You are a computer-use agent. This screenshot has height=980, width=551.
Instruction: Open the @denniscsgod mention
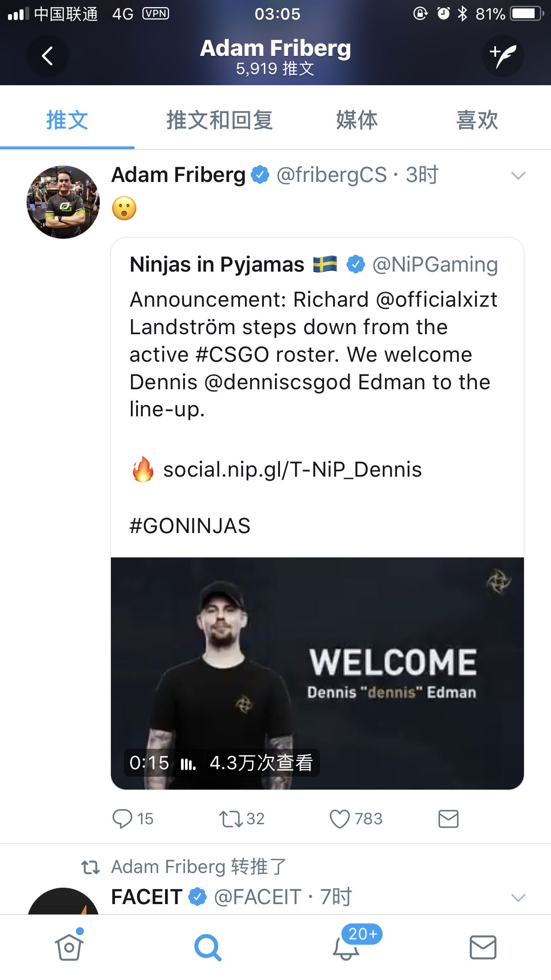point(278,382)
